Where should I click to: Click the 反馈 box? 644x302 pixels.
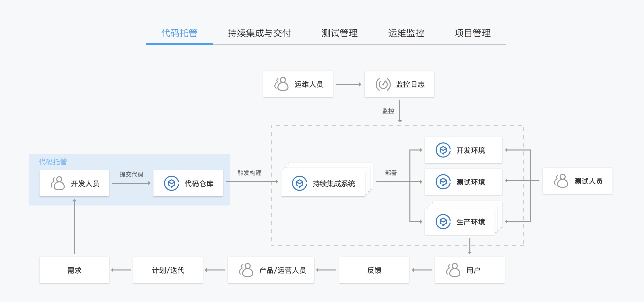[374, 270]
